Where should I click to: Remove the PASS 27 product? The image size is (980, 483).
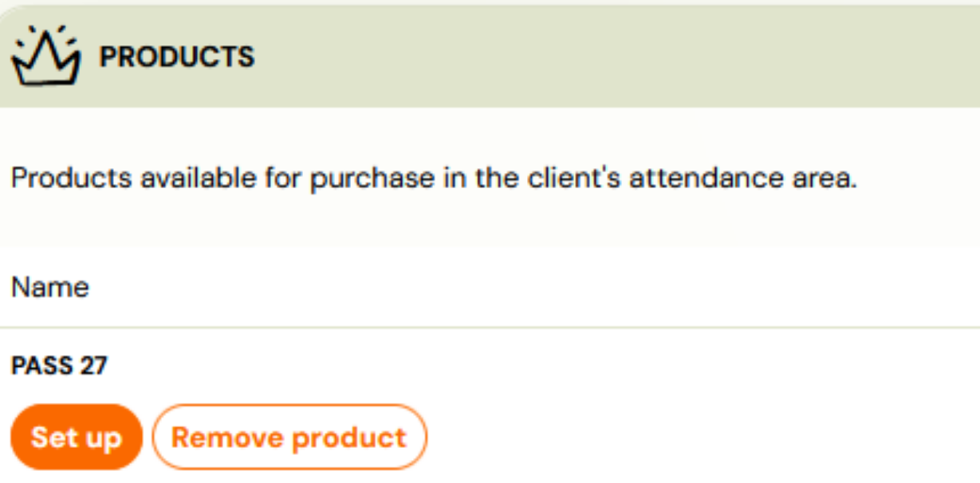(289, 438)
